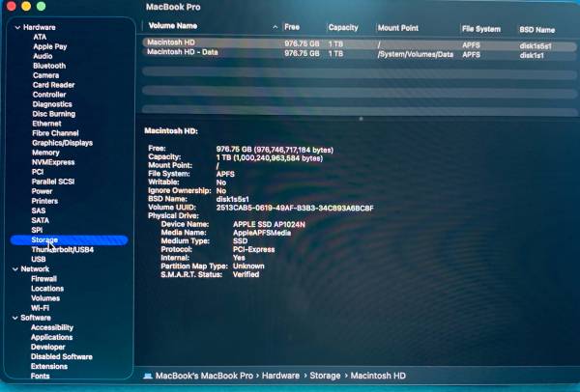580x392 pixels.
Task: Click the computer icon in the path bar
Action: (148, 374)
